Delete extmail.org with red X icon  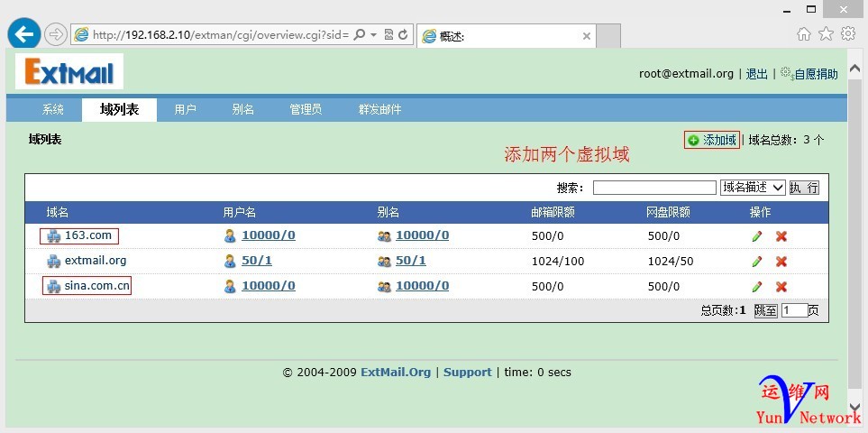point(781,262)
